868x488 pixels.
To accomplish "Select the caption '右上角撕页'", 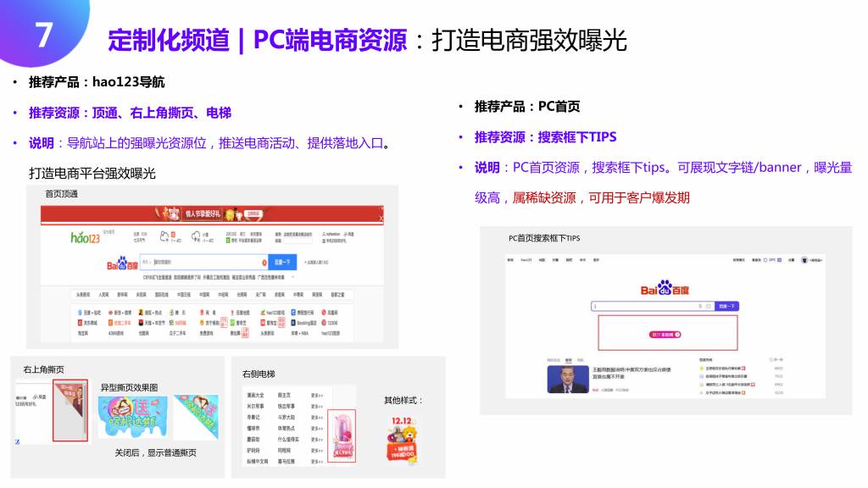I will tap(43, 369).
